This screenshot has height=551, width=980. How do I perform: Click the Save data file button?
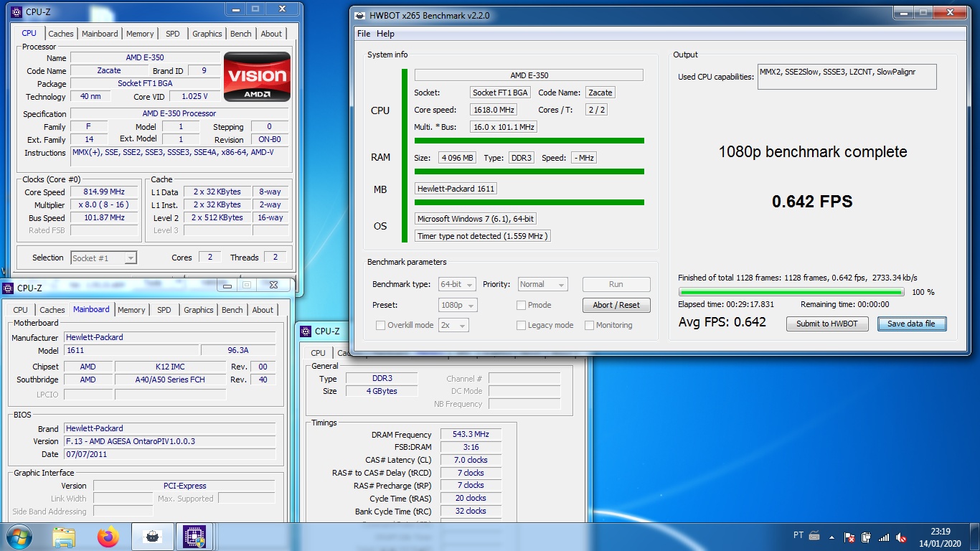click(x=911, y=324)
